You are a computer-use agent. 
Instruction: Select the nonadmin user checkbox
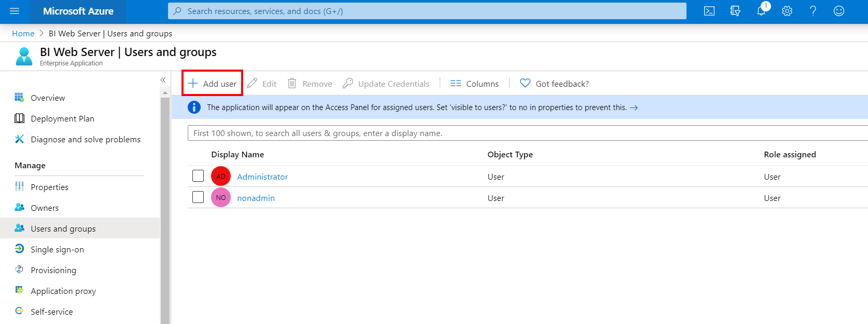(x=198, y=197)
